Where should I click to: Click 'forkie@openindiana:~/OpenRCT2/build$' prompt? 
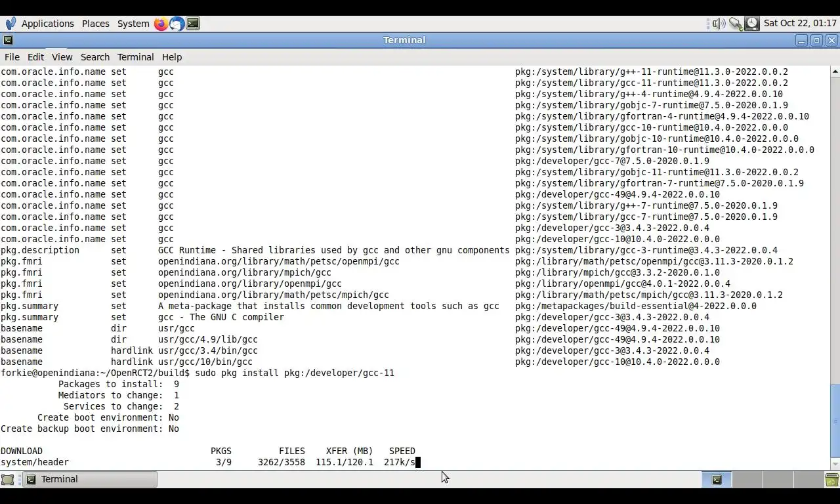tap(95, 373)
